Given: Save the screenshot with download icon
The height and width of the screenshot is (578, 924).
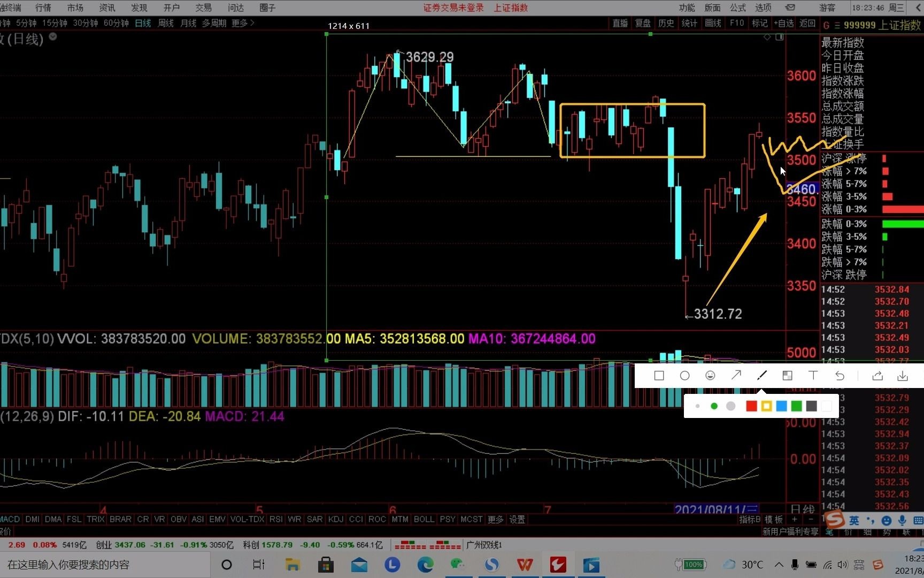Looking at the screenshot, I should (x=903, y=376).
